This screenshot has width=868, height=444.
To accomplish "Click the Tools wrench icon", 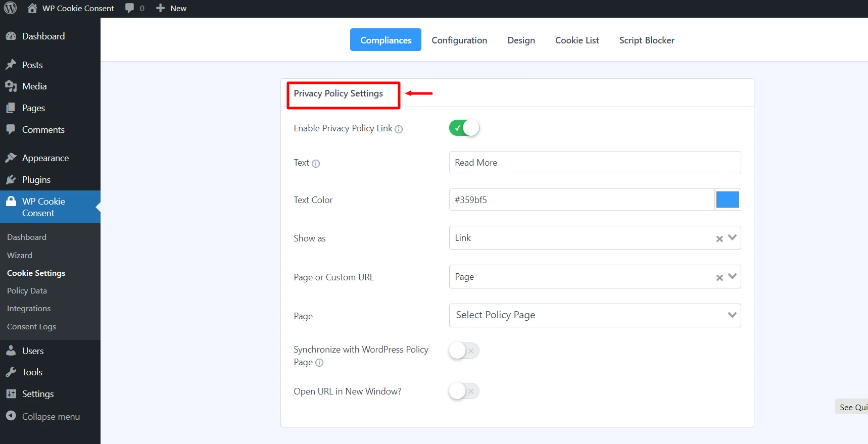I will pyautogui.click(x=11, y=372).
